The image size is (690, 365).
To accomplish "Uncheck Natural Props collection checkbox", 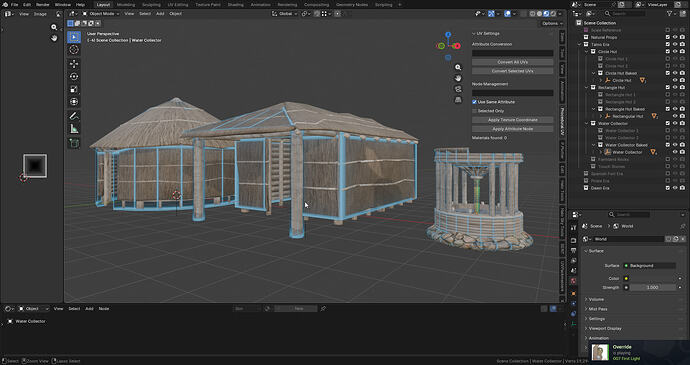I will point(668,37).
